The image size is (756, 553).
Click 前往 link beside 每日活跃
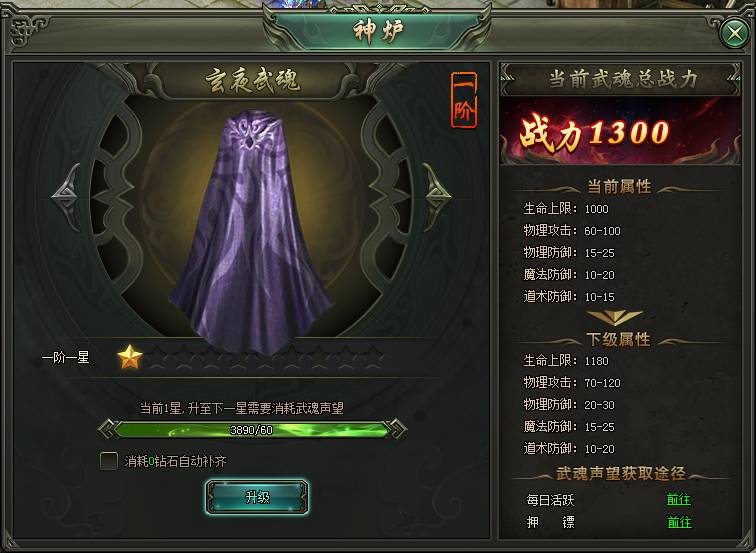678,499
